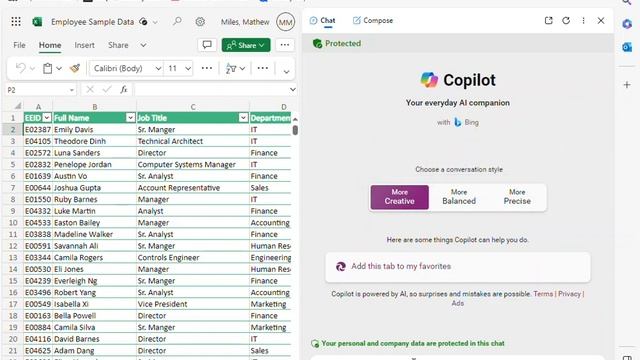Open the Terms link
This screenshot has height=360, width=640.
pos(543,294)
